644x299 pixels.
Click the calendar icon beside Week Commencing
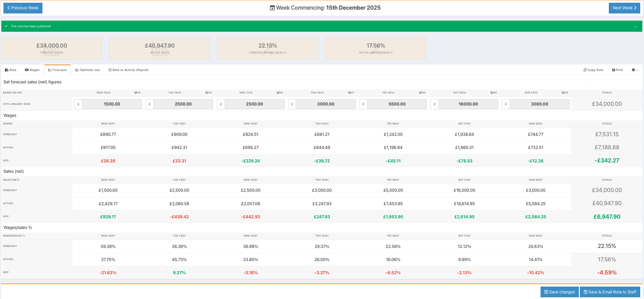tap(272, 8)
